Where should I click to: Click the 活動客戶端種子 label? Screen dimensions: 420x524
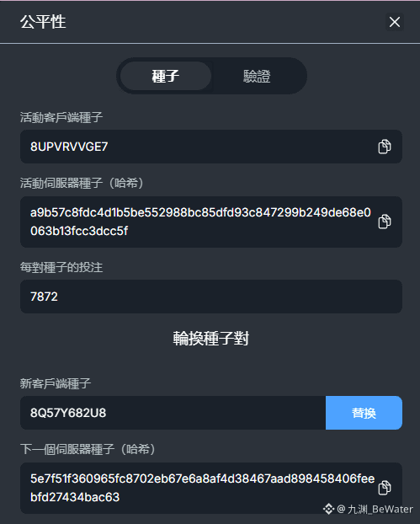pyautogui.click(x=61, y=117)
